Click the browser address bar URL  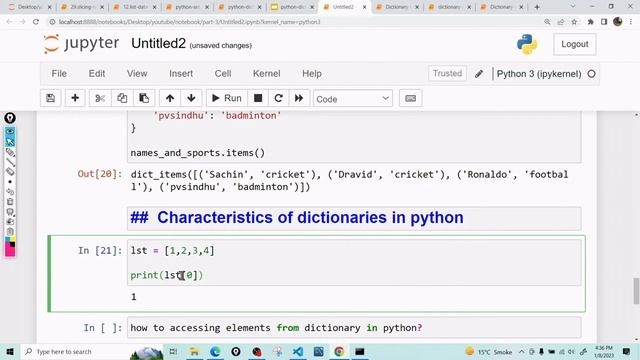(x=189, y=22)
